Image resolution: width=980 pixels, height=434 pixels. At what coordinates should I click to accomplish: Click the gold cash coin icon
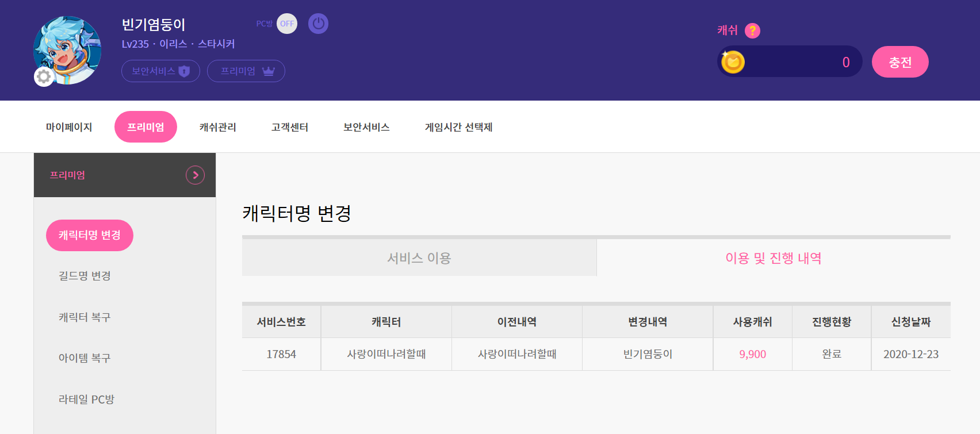(x=733, y=62)
